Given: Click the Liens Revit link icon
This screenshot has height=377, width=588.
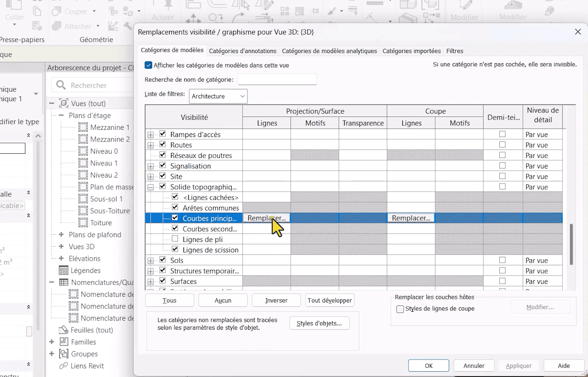Looking at the screenshot, I should click(x=63, y=366).
